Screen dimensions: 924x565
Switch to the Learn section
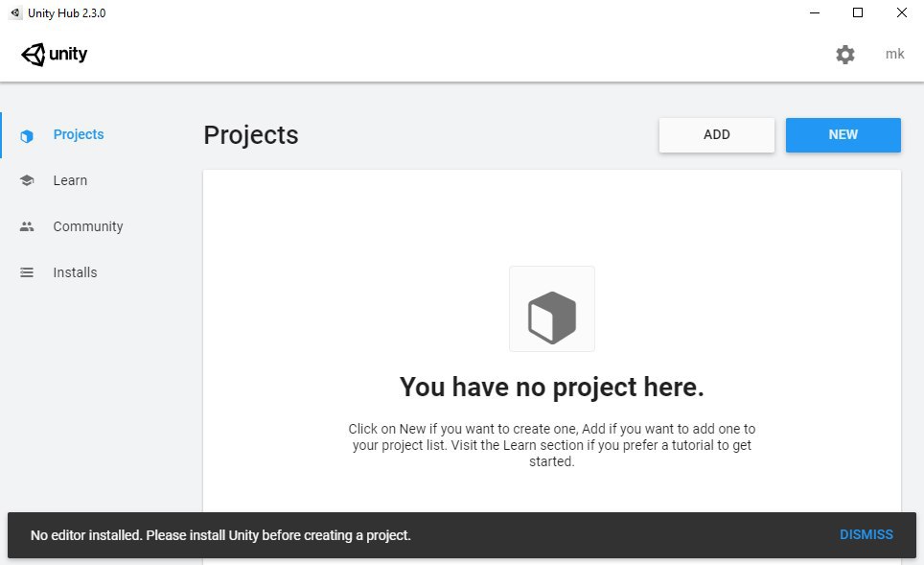tap(70, 180)
